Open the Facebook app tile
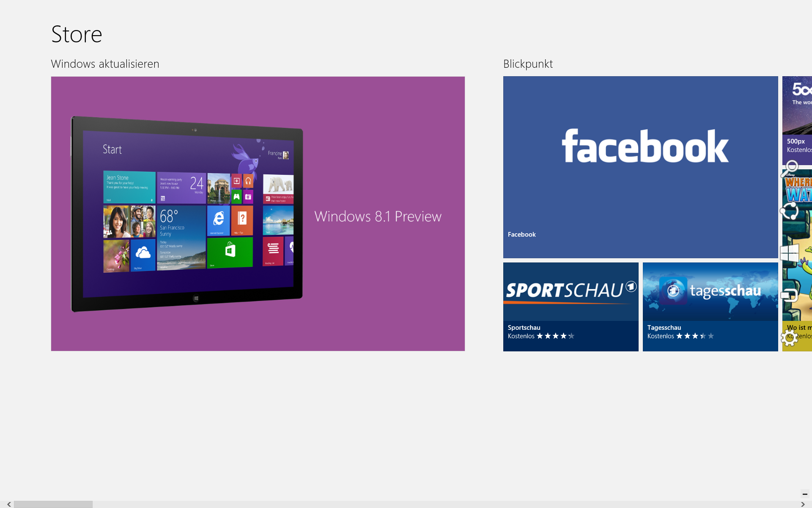 tap(641, 167)
